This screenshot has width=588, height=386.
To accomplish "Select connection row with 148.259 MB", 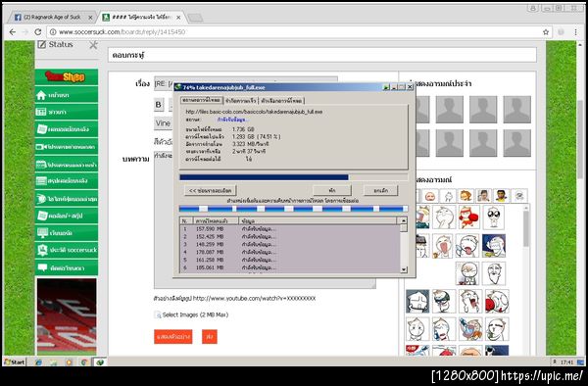I will [x=290, y=244].
